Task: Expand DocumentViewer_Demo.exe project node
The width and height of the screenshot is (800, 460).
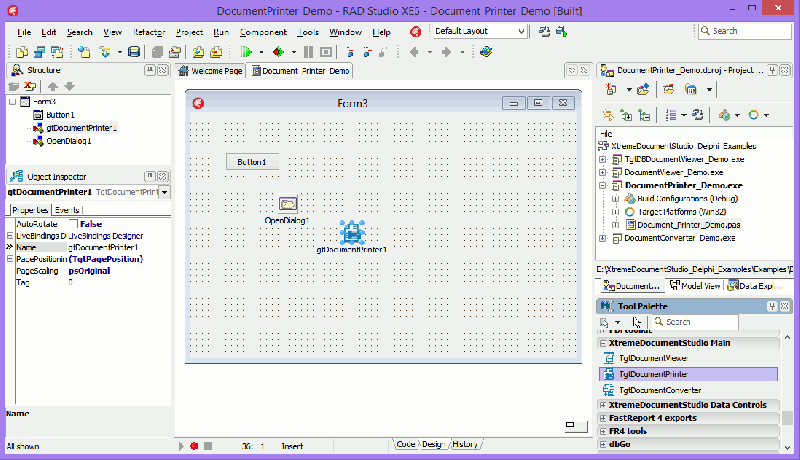Action: coord(603,172)
